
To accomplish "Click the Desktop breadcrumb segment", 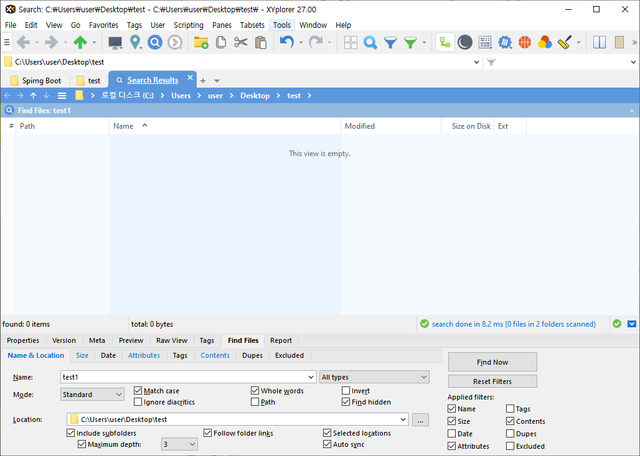I will tap(255, 96).
